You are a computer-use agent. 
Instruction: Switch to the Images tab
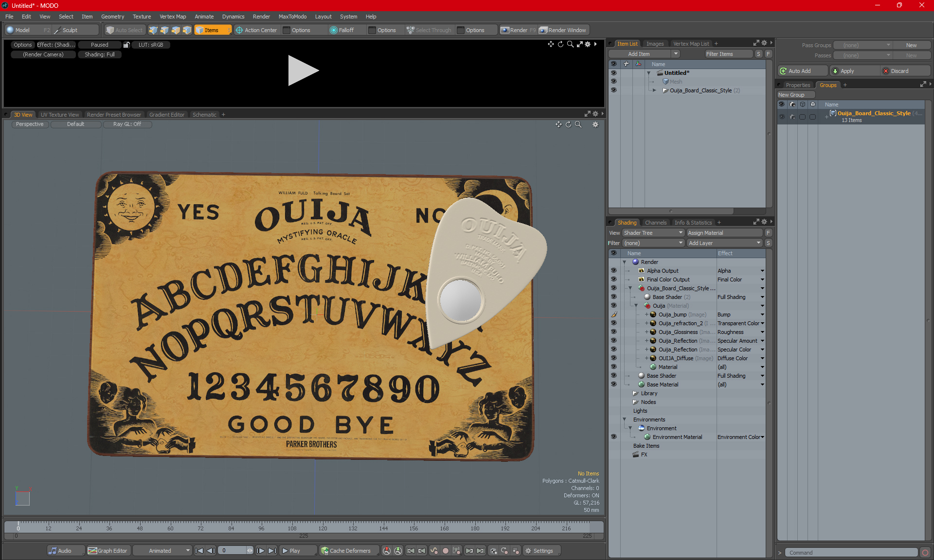point(655,44)
